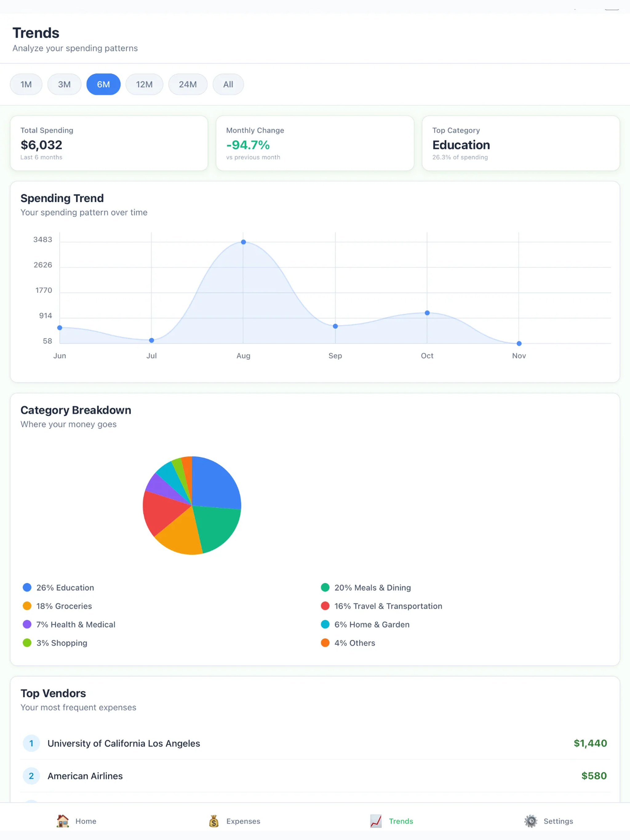The width and height of the screenshot is (630, 840).
Task: Select the 1M time range
Action: tap(26, 84)
